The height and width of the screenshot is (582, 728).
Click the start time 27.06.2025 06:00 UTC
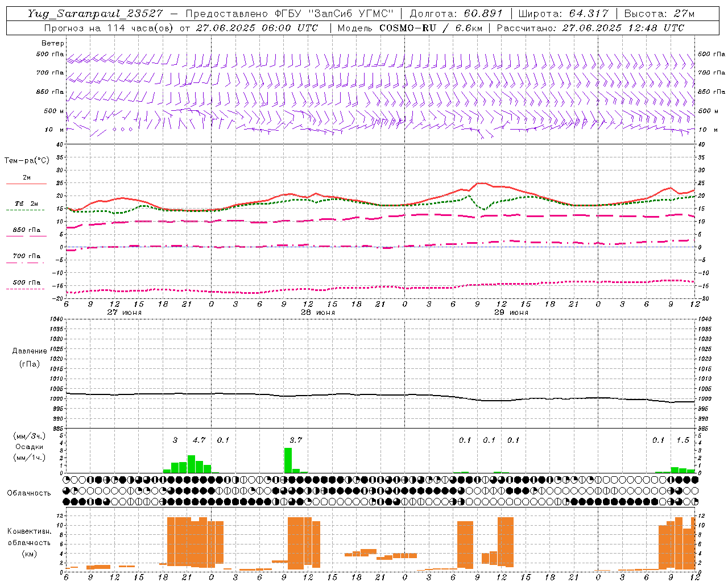point(257,28)
